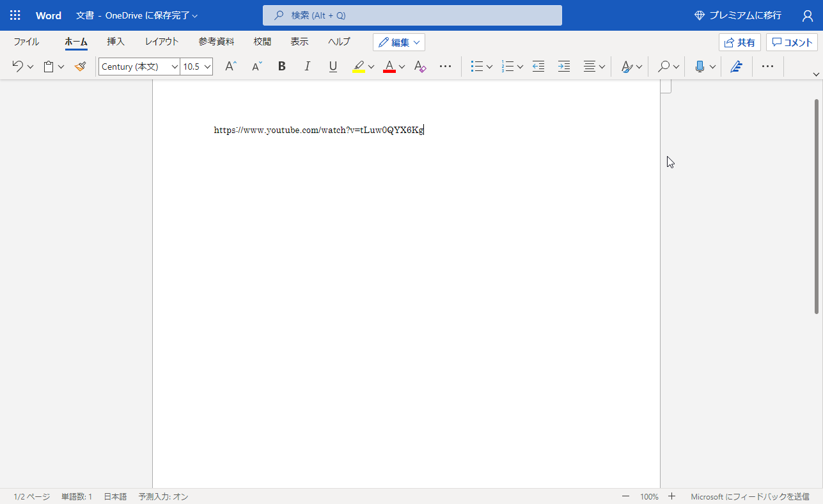Click the Word app name link

[x=49, y=15]
